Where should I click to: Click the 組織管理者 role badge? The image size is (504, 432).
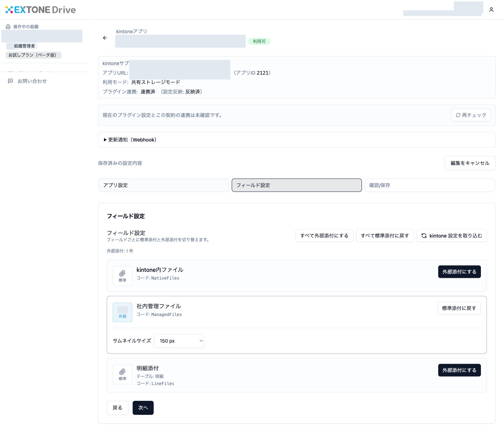point(22,46)
